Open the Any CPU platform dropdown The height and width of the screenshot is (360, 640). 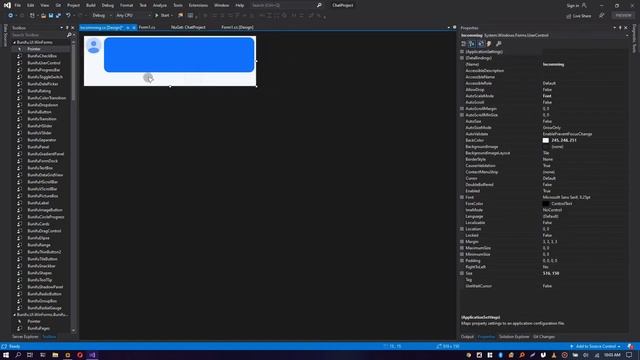[133, 16]
